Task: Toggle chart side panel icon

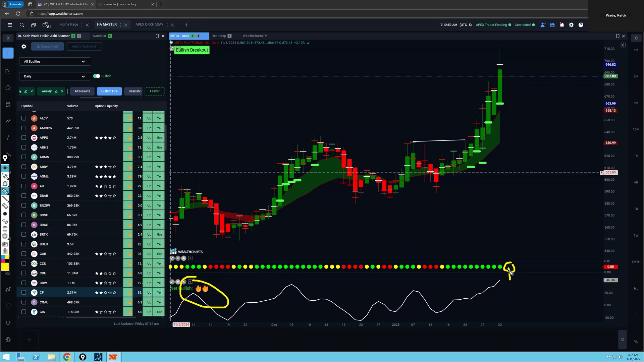Action: point(623,45)
